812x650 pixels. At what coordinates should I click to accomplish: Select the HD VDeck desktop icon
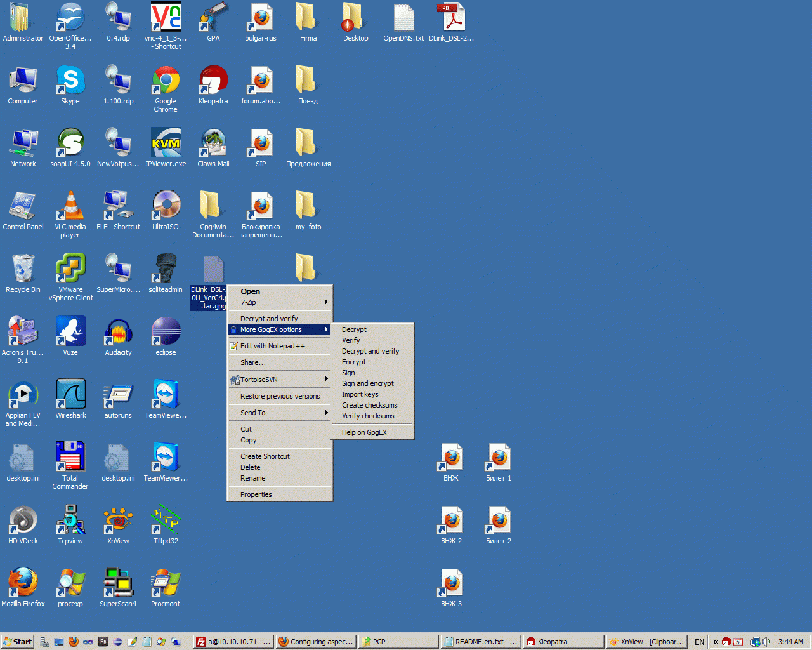tap(23, 525)
